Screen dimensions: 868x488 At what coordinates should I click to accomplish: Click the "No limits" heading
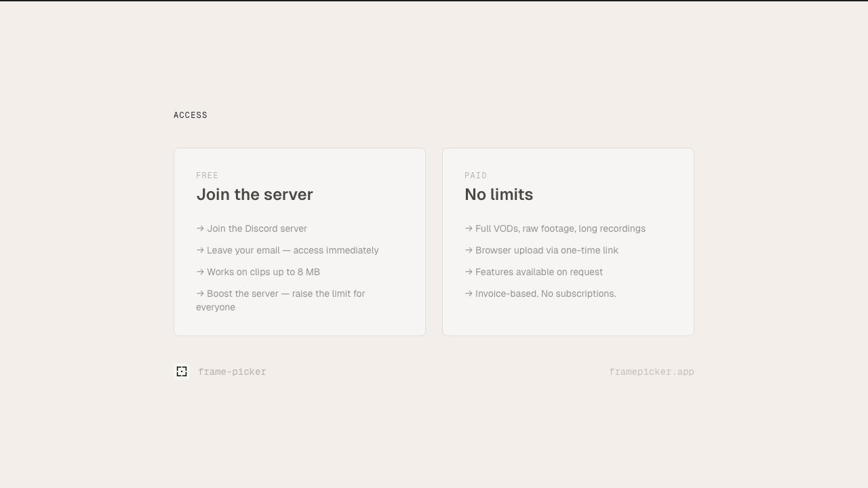[x=498, y=195]
